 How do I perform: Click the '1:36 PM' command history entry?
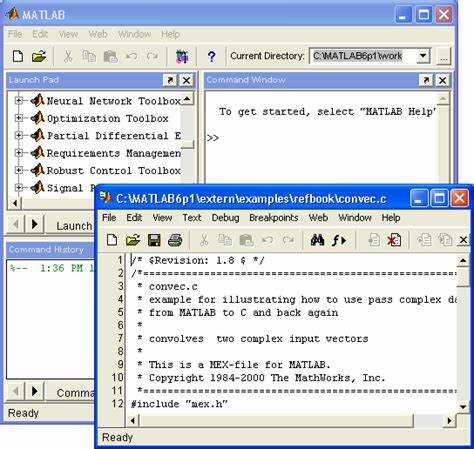point(52,268)
